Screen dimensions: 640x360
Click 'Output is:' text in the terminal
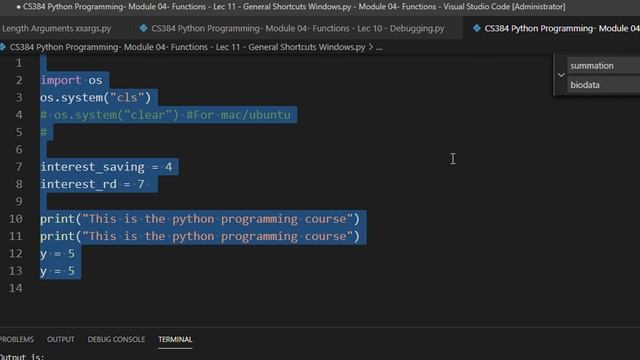point(22,356)
